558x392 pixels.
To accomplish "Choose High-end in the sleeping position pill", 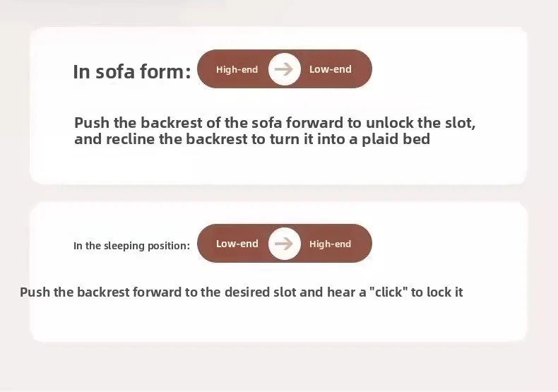I will click(x=331, y=244).
